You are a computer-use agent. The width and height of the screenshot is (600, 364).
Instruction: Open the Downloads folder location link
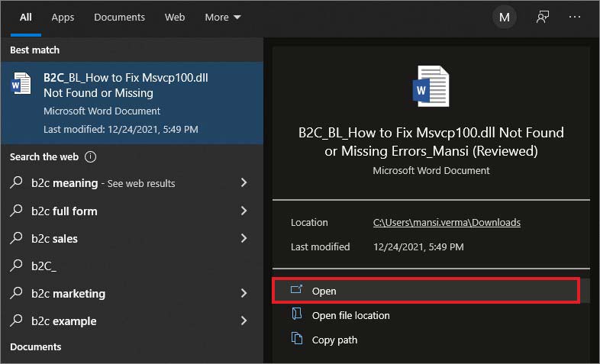(x=447, y=223)
